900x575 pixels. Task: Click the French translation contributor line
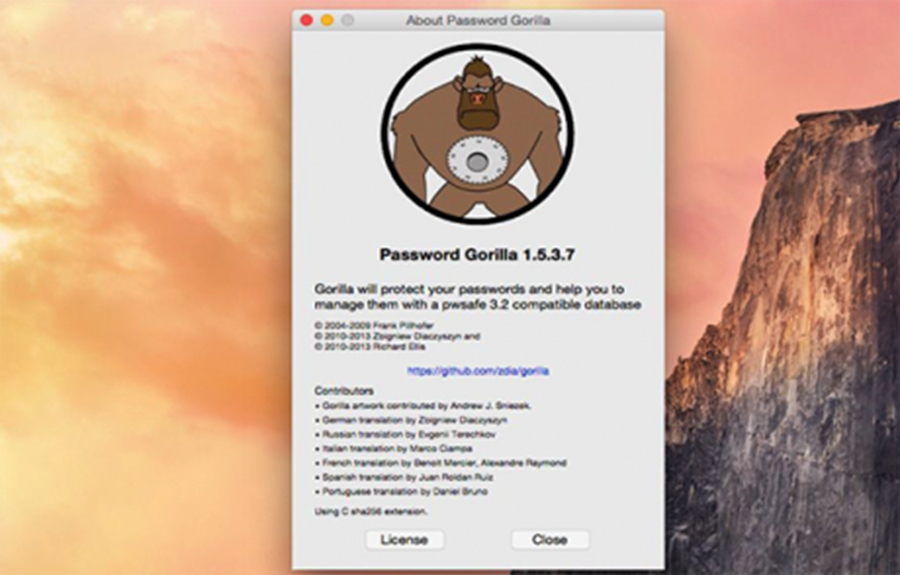click(440, 463)
